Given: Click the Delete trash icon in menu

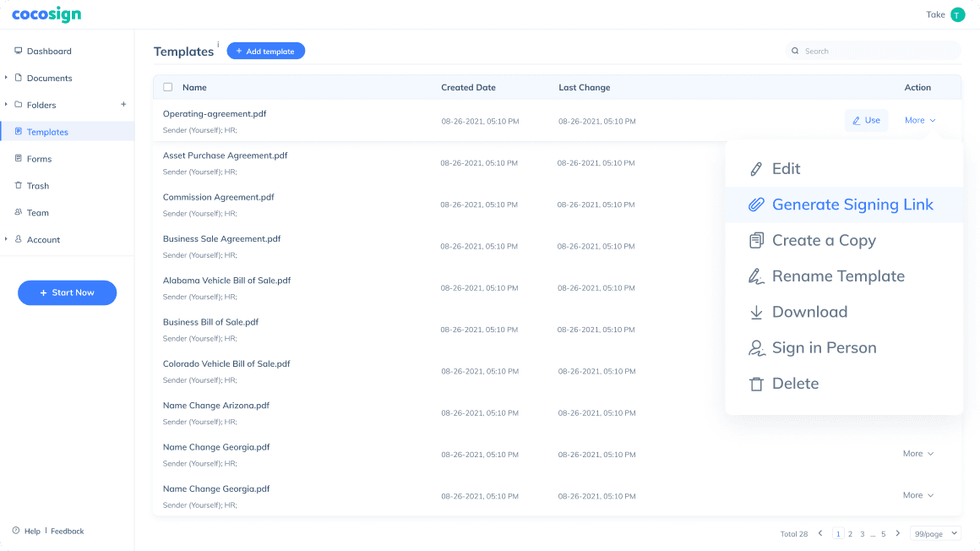Looking at the screenshot, I should (756, 385).
